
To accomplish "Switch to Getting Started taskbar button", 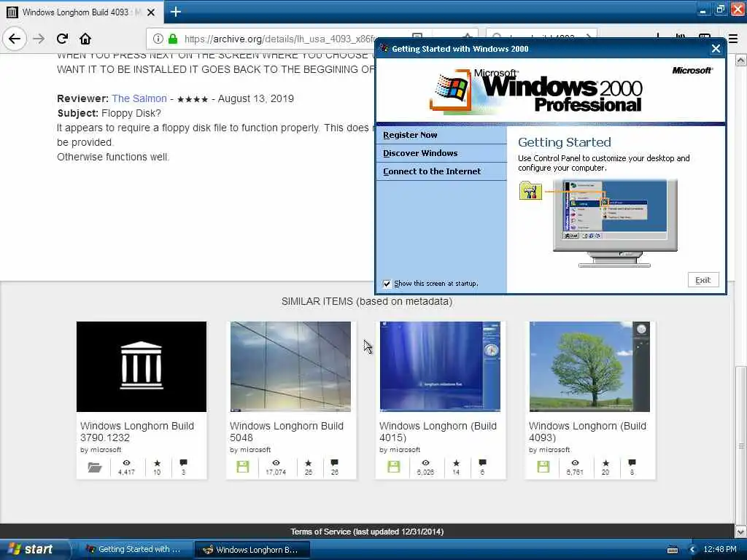I will [134, 550].
